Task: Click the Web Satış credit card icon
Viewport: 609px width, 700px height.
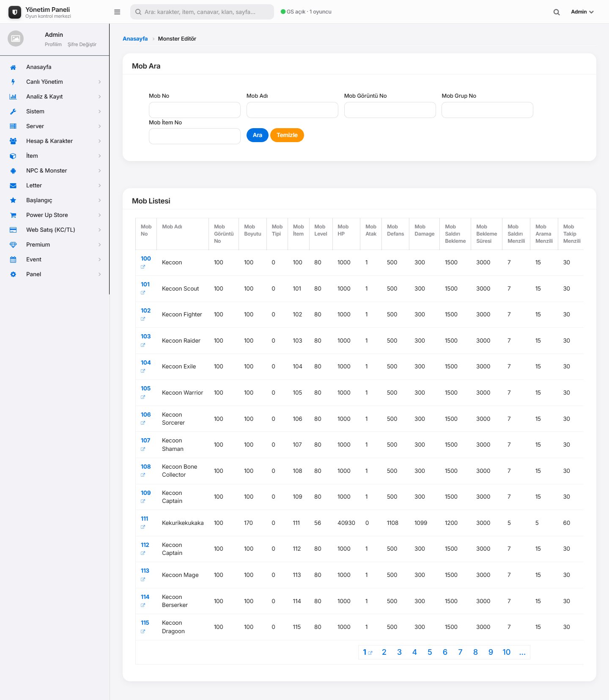Action: [x=13, y=230]
